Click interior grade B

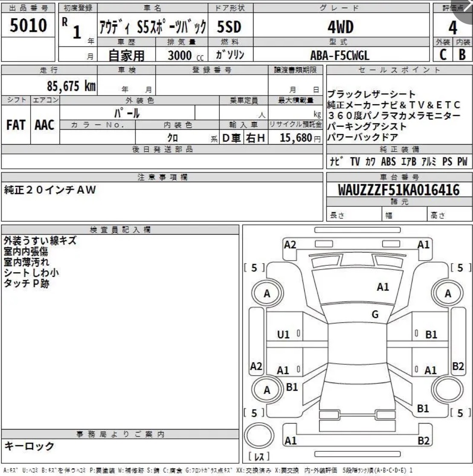click(462, 55)
